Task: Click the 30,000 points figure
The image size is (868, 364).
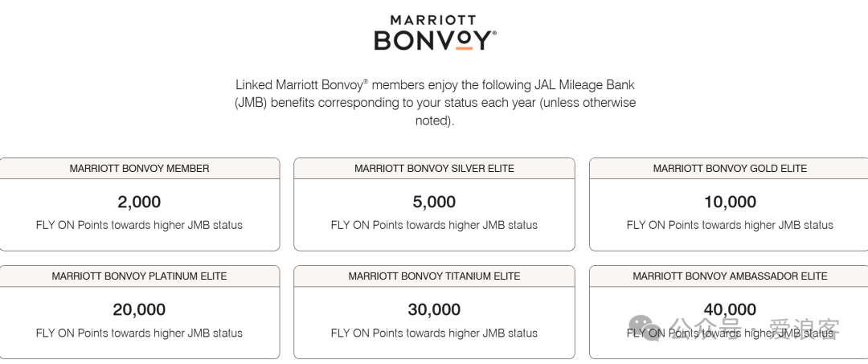Action: [x=434, y=310]
